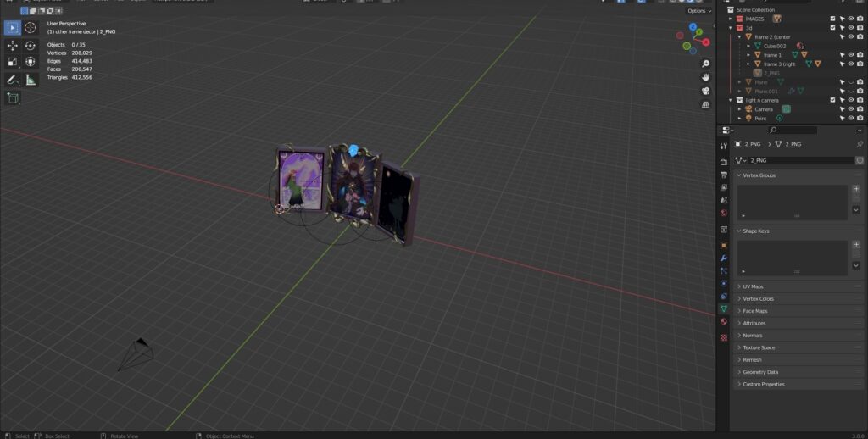
Task: Select the Select Box tool
Action: [12, 27]
